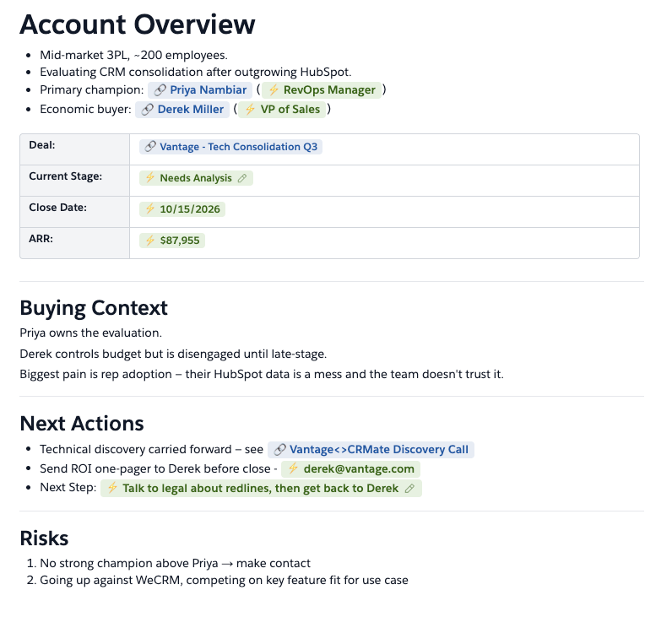This screenshot has height=617, width=672.
Task: Click the 10/15/2026 close date chip
Action: coord(182,209)
